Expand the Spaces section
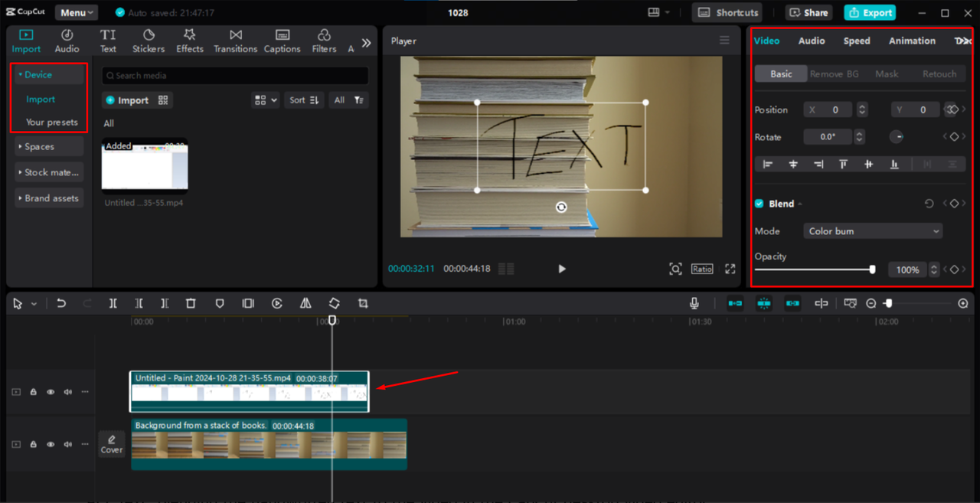The image size is (980, 503). [x=49, y=146]
